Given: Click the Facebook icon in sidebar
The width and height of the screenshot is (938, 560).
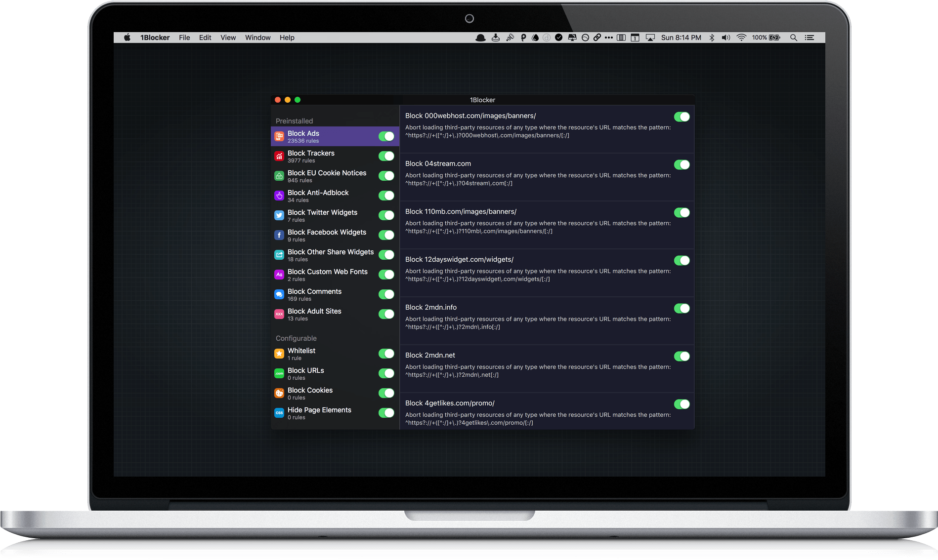Looking at the screenshot, I should click(x=279, y=235).
